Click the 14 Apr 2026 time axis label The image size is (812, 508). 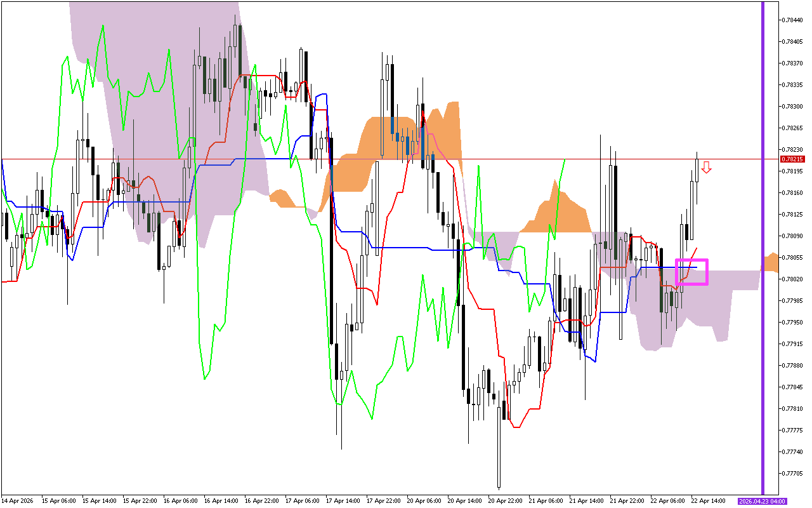[17, 501]
